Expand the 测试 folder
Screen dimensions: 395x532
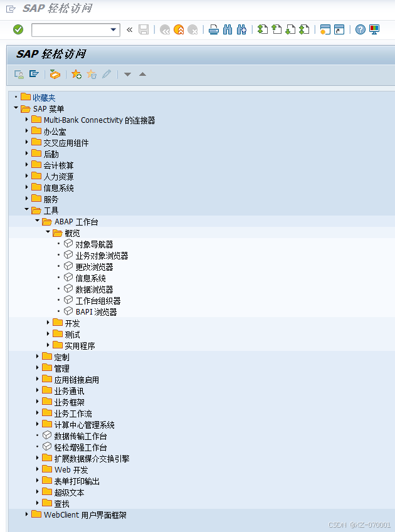coord(48,334)
